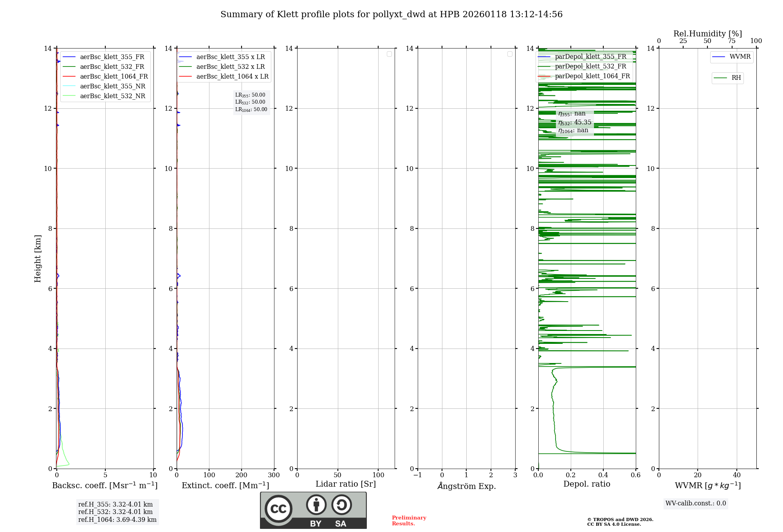Click the aerBsc_klett_532_NR legend entry
783x532 pixels.
112,96
